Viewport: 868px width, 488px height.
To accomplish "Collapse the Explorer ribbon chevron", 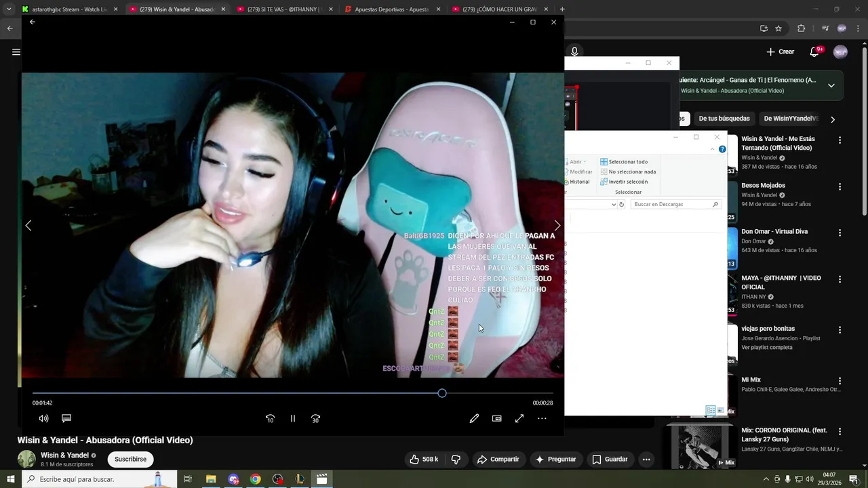I will [713, 149].
